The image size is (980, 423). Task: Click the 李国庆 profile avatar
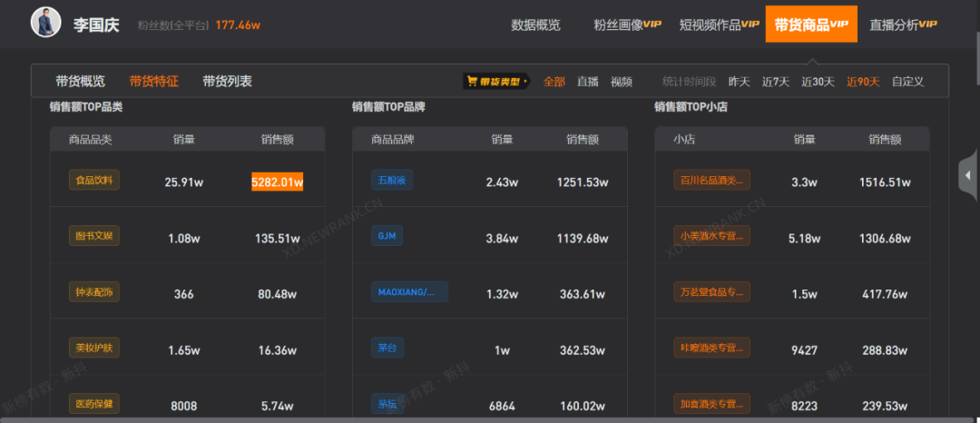[x=45, y=23]
